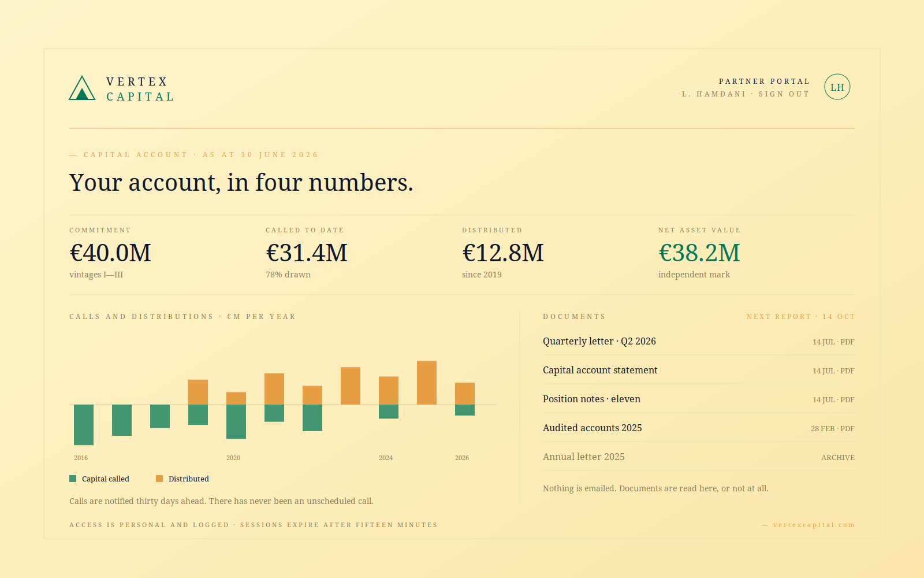The image size is (924, 578).
Task: Open Quarterly letter · Q2 2026 document
Action: click(699, 341)
